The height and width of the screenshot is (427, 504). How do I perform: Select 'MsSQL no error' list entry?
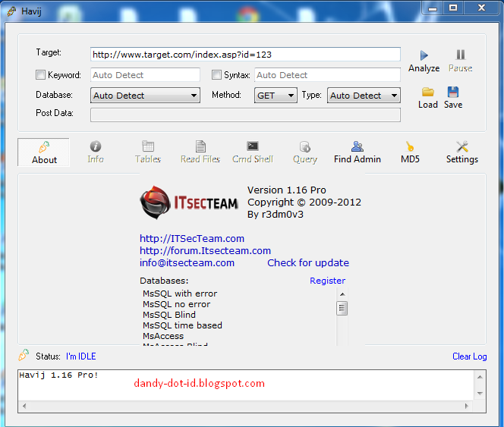176,304
